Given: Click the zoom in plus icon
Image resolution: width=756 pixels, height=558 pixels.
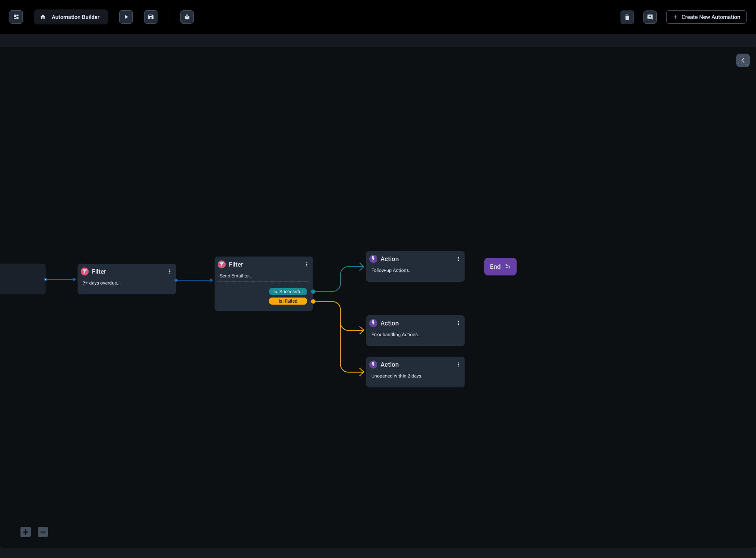Looking at the screenshot, I should tap(26, 532).
